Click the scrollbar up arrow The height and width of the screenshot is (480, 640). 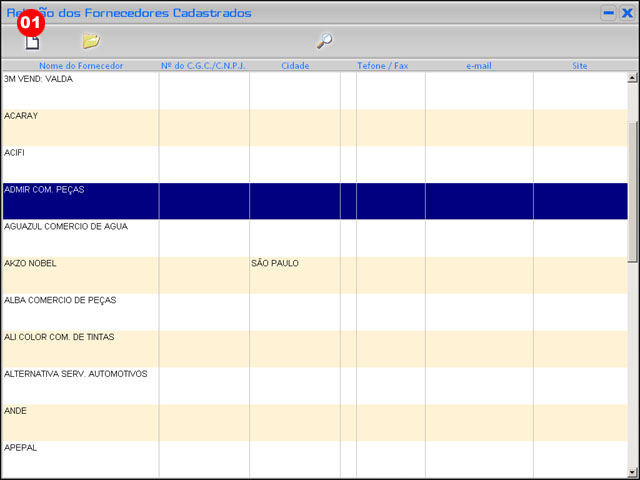pyautogui.click(x=632, y=78)
